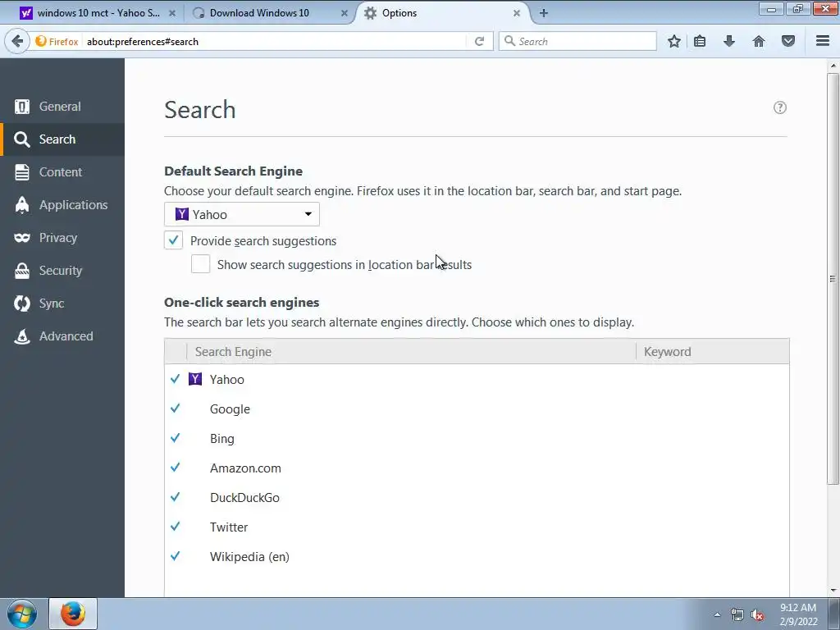
Task: Open the Windows Start orb
Action: coord(22,614)
